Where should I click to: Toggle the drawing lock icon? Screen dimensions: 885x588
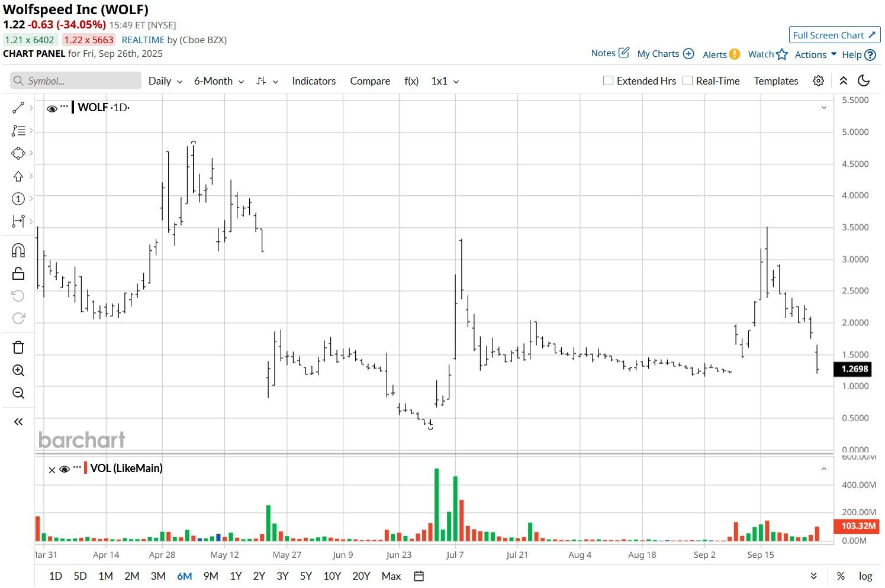coord(18,273)
